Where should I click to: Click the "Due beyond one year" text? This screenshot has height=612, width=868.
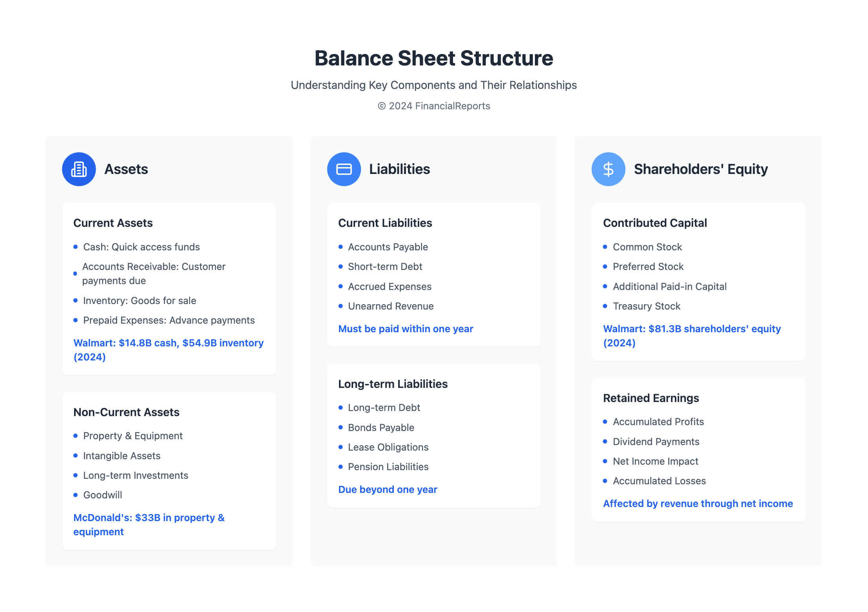388,489
